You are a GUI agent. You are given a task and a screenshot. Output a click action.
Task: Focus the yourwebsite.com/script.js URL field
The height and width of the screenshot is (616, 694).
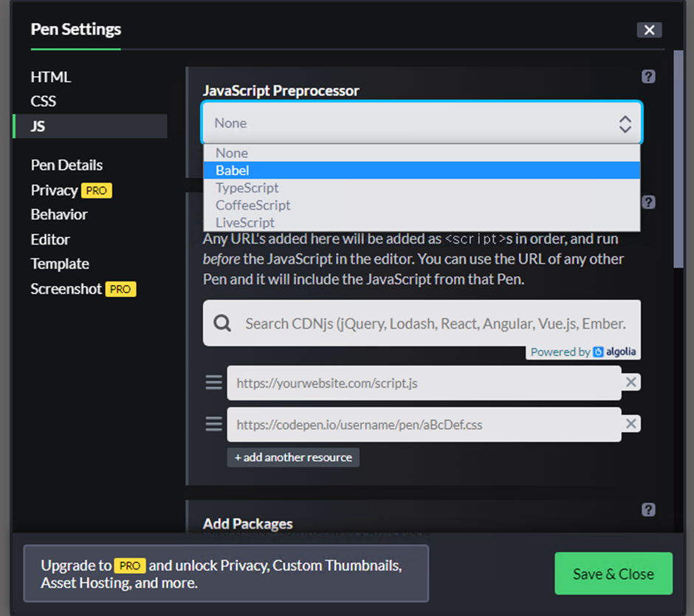[424, 383]
